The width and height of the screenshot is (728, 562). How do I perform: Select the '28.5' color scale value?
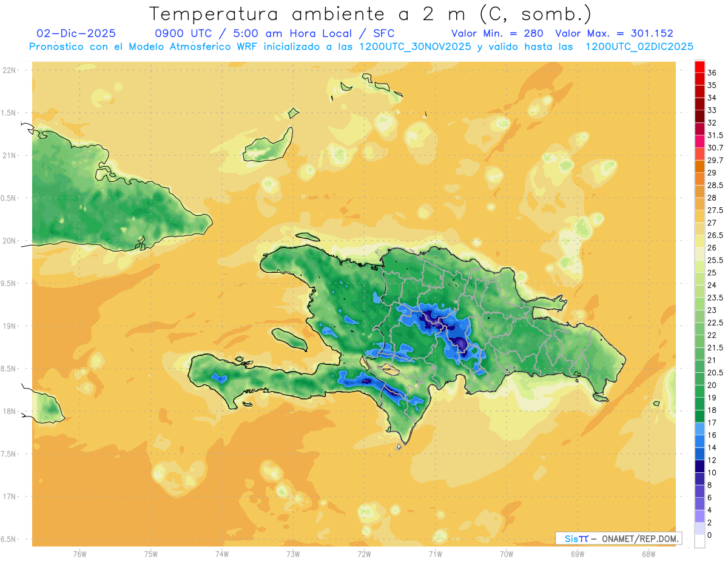(x=715, y=186)
